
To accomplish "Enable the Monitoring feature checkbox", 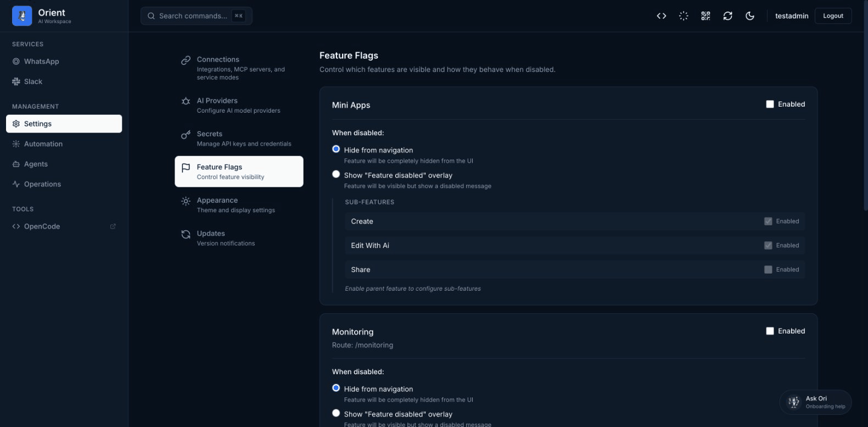I will tap(770, 331).
